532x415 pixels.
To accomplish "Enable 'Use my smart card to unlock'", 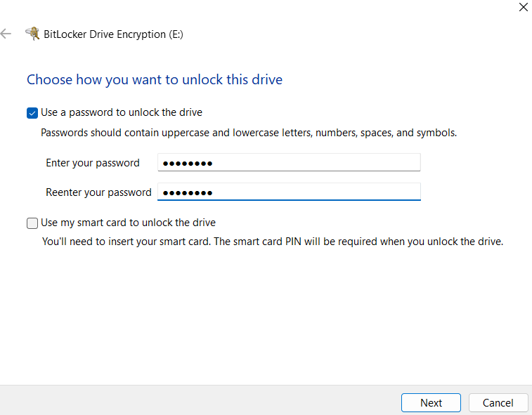I will (x=32, y=223).
